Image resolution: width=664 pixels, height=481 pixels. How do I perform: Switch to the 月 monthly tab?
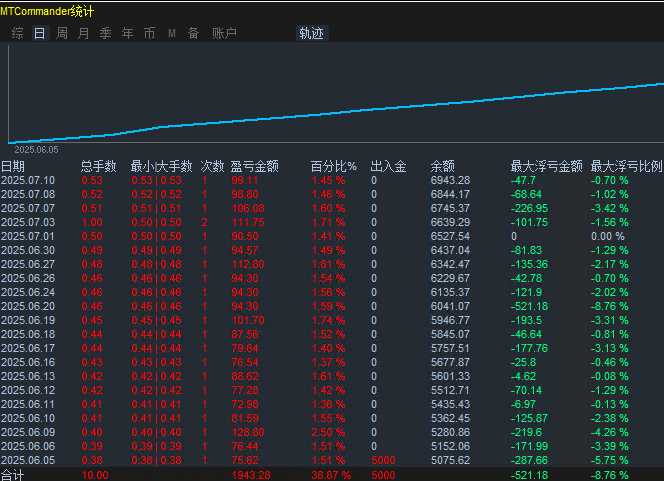click(83, 33)
